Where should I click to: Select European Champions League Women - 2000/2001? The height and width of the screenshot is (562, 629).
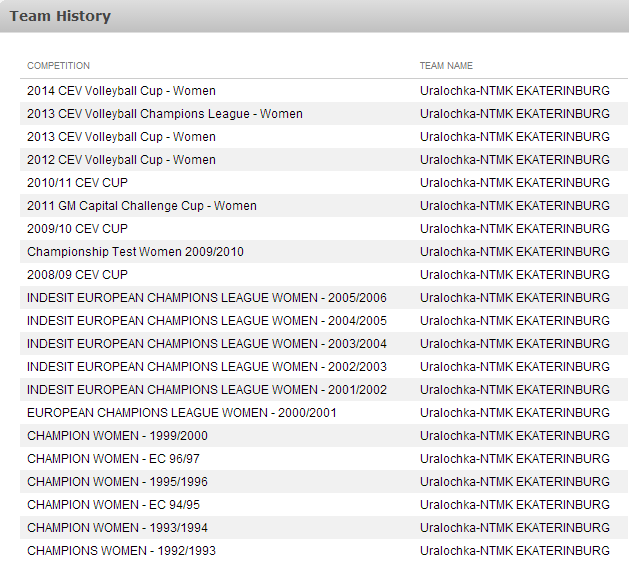[x=182, y=413]
